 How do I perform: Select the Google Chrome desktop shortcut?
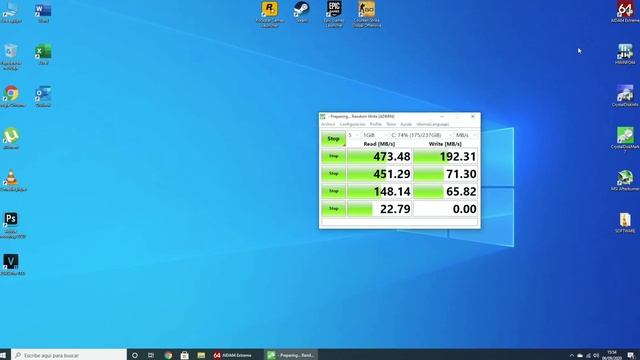11,97
